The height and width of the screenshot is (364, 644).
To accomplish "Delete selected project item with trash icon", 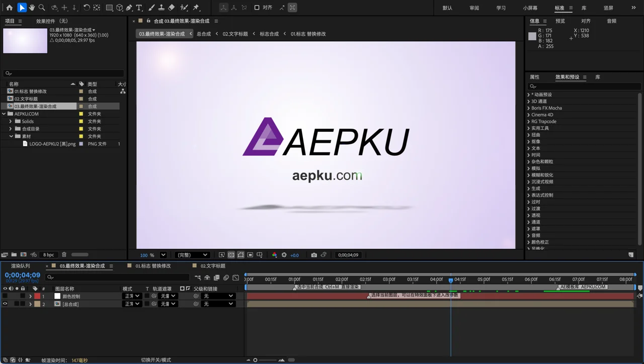I will pyautogui.click(x=64, y=255).
